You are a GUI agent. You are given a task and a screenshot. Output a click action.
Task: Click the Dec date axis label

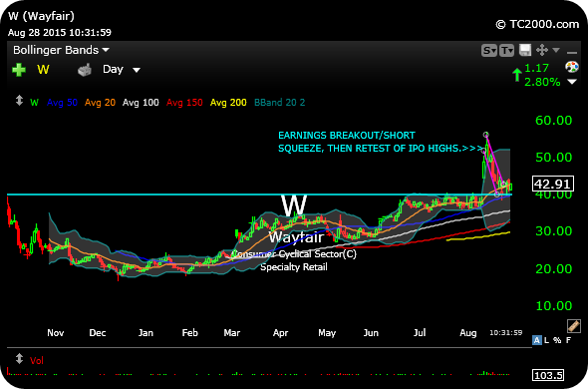(98, 333)
